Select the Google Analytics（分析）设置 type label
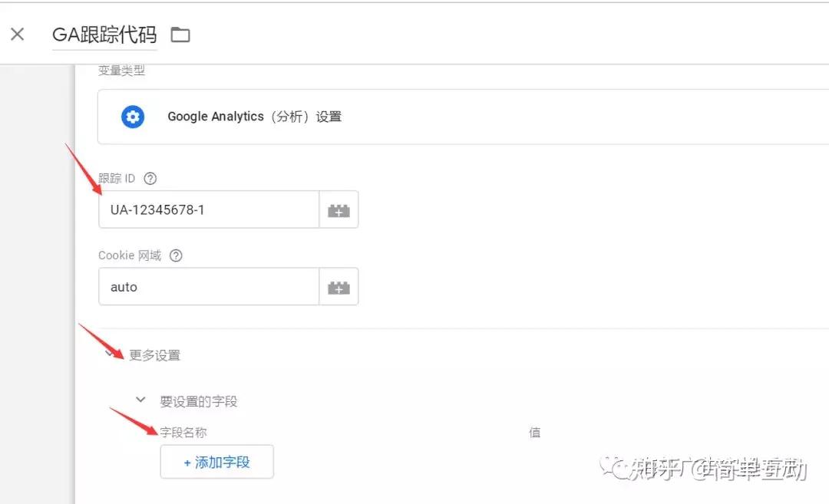This screenshot has height=504, width=829. click(255, 117)
